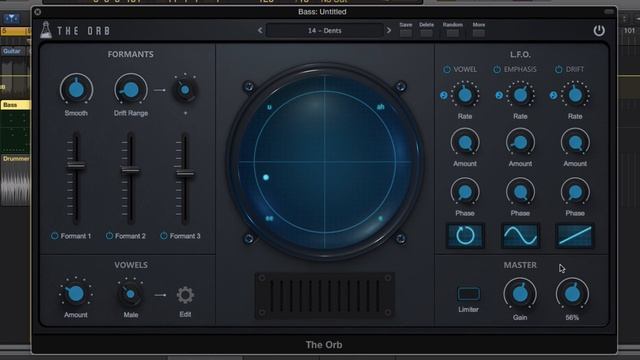Click the Save preset button
The width and height of the screenshot is (640, 360).
tap(406, 33)
